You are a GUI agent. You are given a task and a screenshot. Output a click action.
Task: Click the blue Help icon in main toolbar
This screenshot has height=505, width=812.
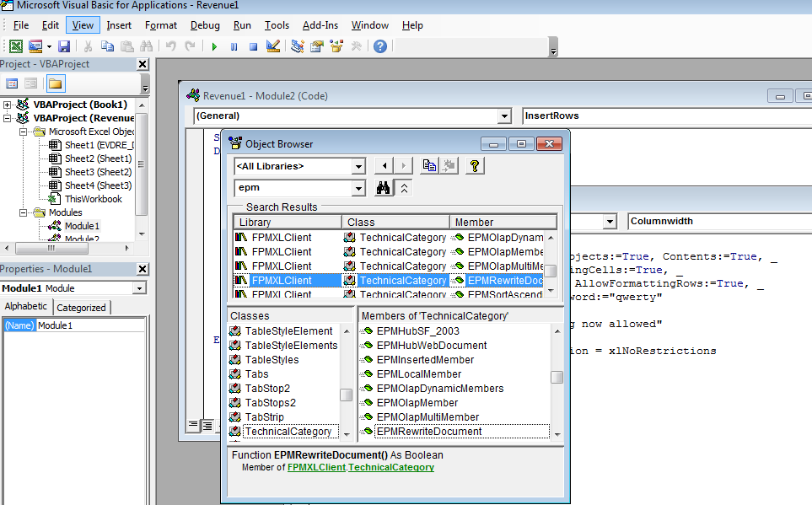(x=380, y=46)
